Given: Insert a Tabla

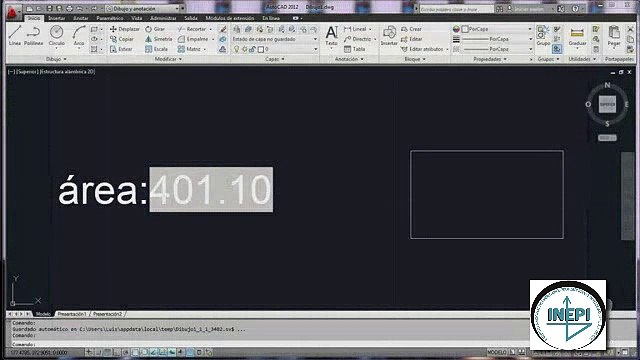Looking at the screenshot, I should pyautogui.click(x=355, y=49).
